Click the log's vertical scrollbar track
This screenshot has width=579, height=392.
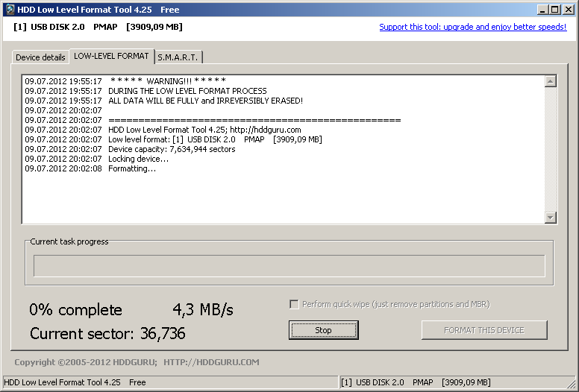tap(551, 149)
